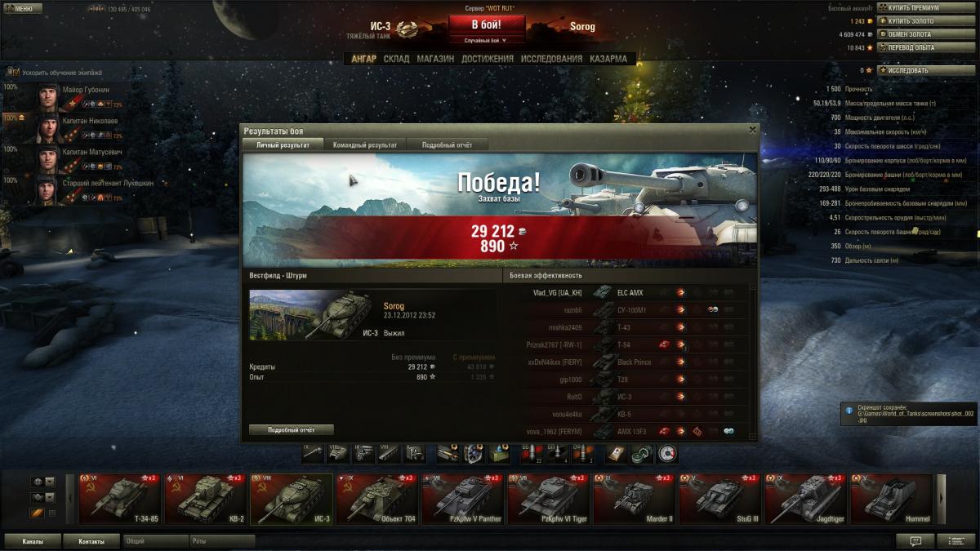Click critical hit icon in AMX 13F3 row
The image size is (980, 551).
697,431
